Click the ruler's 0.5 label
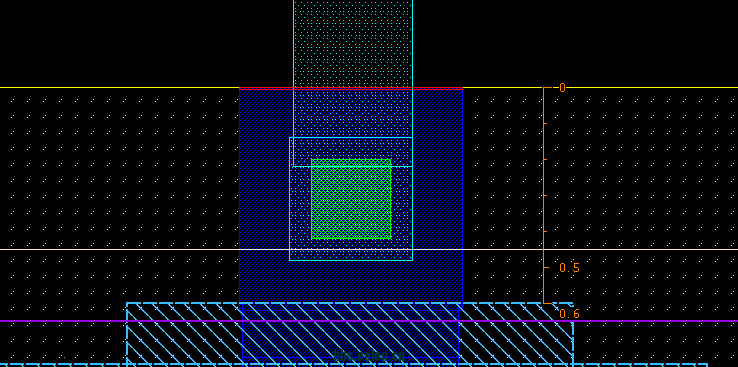The height and width of the screenshot is (367, 738). pos(569,268)
